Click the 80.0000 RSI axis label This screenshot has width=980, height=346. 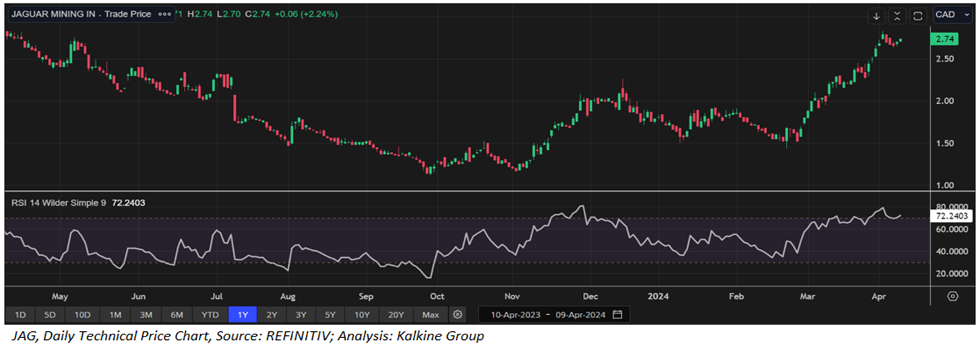[953, 207]
